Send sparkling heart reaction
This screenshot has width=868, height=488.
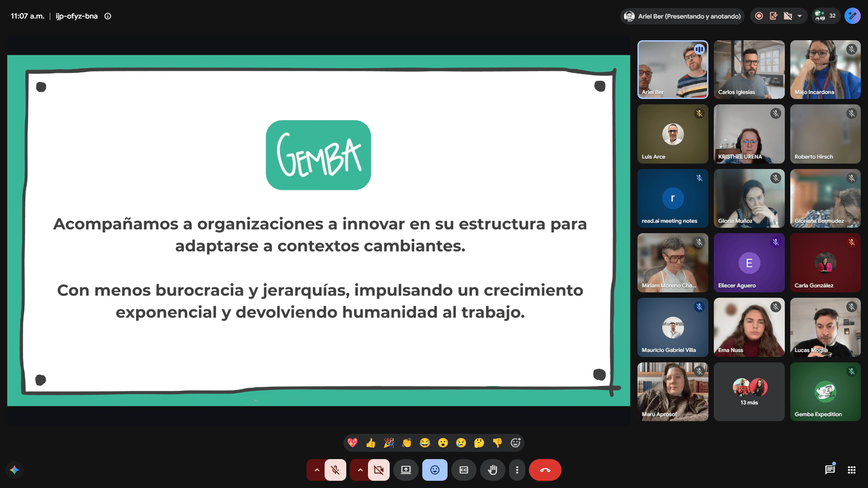(x=353, y=443)
